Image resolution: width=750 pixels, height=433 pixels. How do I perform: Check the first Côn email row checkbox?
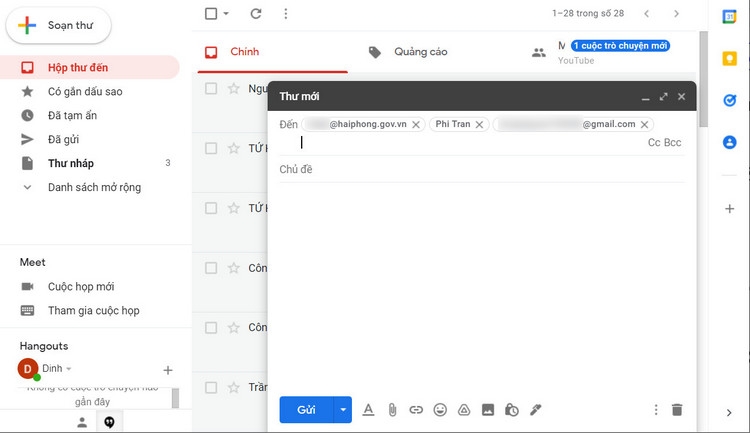(211, 268)
